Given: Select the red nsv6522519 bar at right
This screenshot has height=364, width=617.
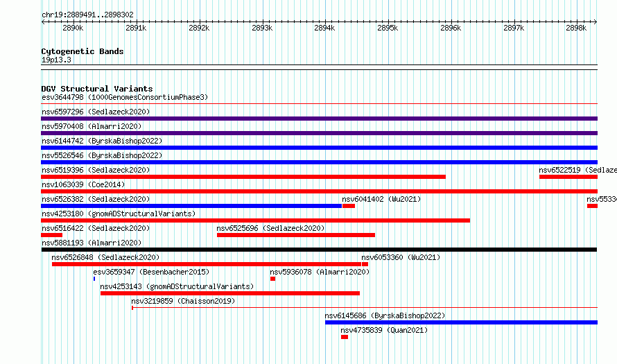Looking at the screenshot, I should 568,177.
